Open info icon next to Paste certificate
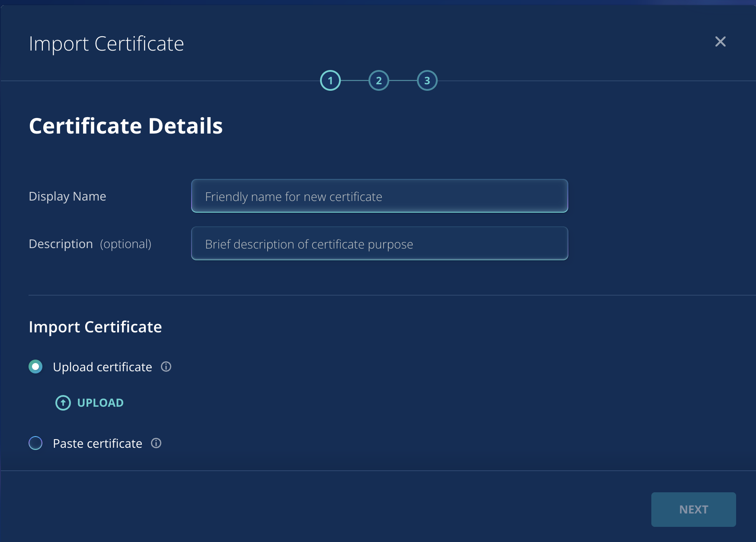Screen dimensions: 756x542 [156, 443]
